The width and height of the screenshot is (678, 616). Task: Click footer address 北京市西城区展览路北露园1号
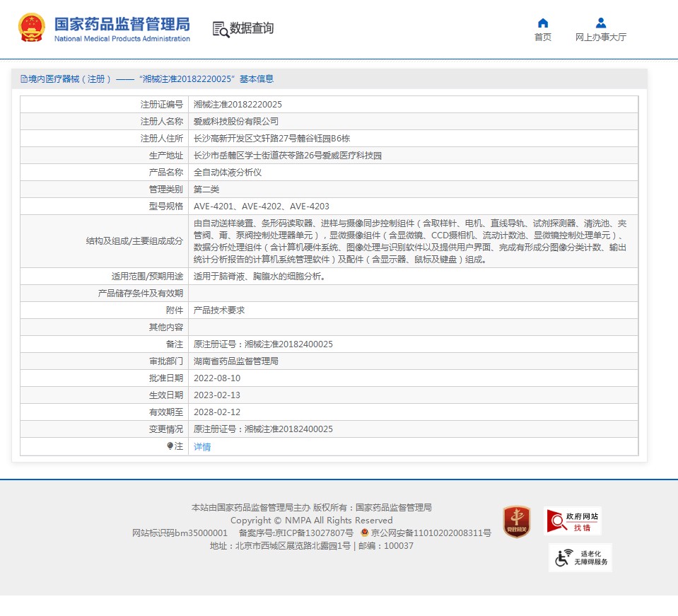pyautogui.click(x=293, y=546)
